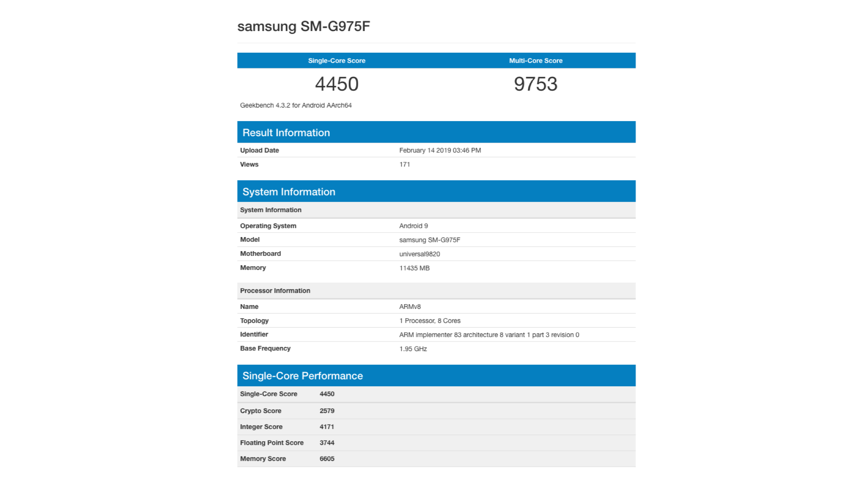Click the multi-core result 9753 large number
The image size is (868, 486).
pos(535,84)
